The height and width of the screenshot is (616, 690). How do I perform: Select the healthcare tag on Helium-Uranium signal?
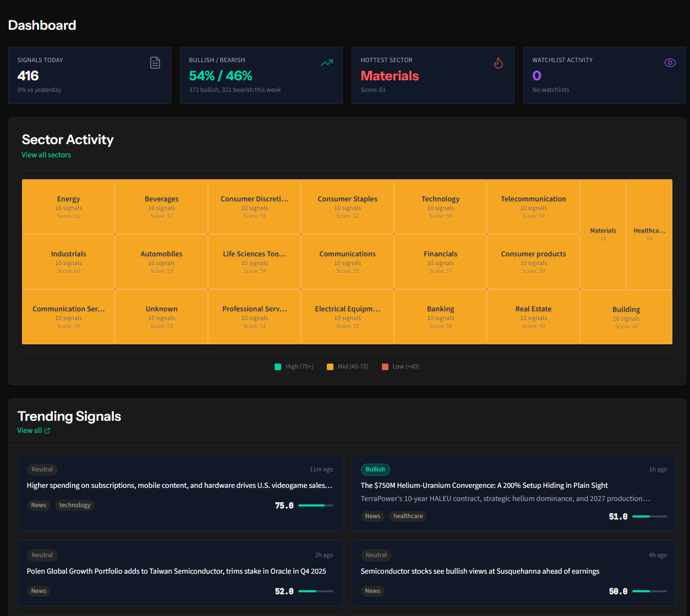point(408,516)
